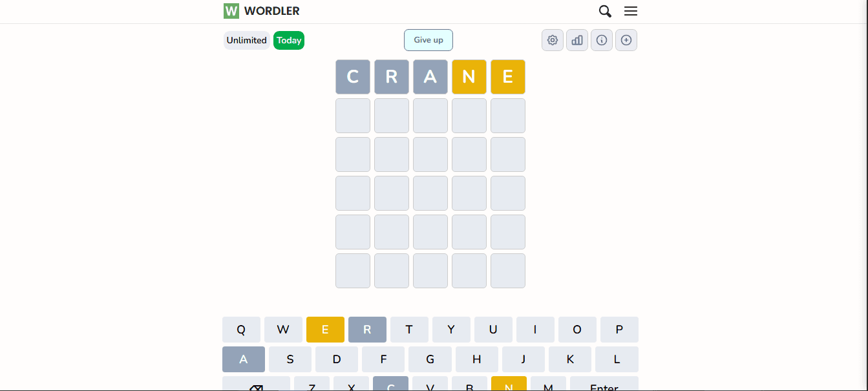Click the gray C tile in the first row

pos(353,77)
